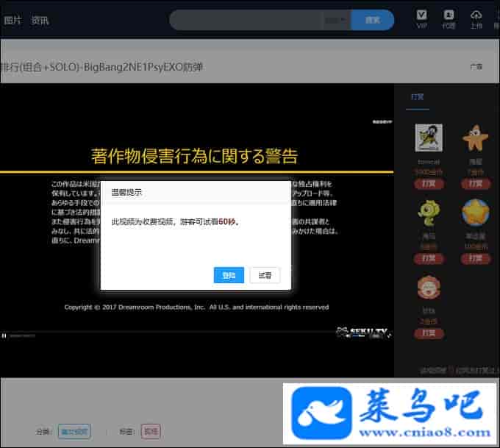This screenshot has width=500, height=448.
Task: Open the 资讯 navigation menu item
Action: 40,20
